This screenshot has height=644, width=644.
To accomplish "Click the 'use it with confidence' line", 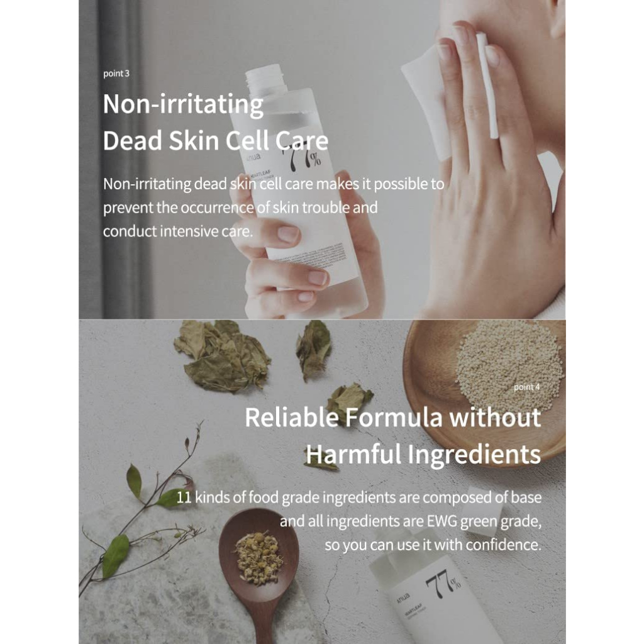I will [433, 545].
